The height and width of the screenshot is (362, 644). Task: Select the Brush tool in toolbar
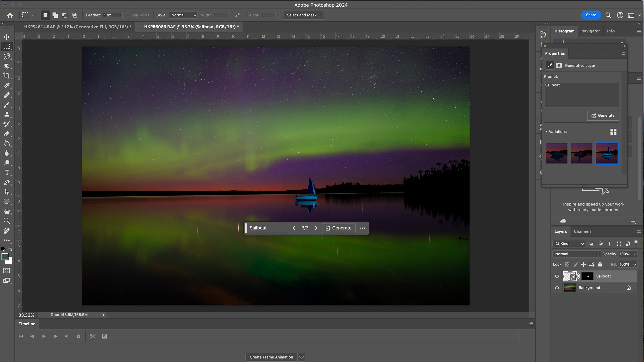[7, 105]
